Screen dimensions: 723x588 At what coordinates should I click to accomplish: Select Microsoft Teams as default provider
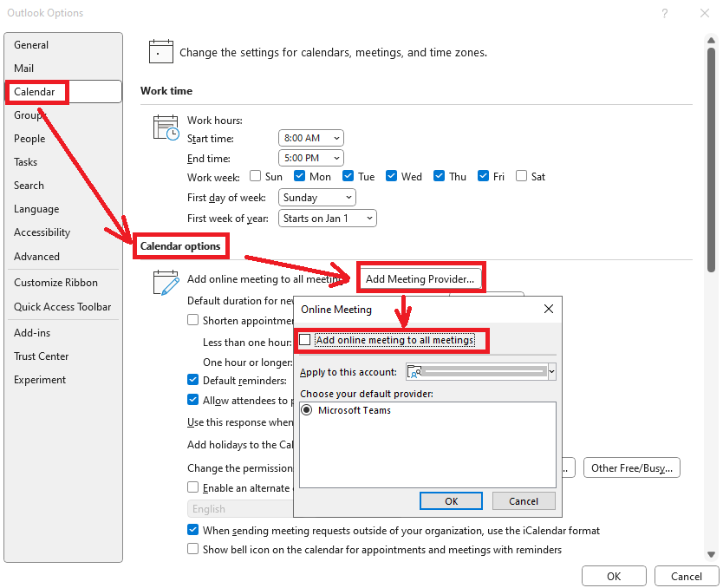pyautogui.click(x=307, y=409)
